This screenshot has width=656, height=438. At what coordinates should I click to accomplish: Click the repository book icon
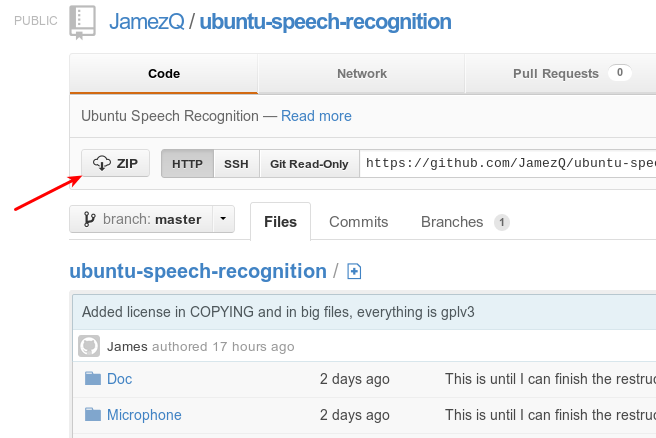point(83,21)
